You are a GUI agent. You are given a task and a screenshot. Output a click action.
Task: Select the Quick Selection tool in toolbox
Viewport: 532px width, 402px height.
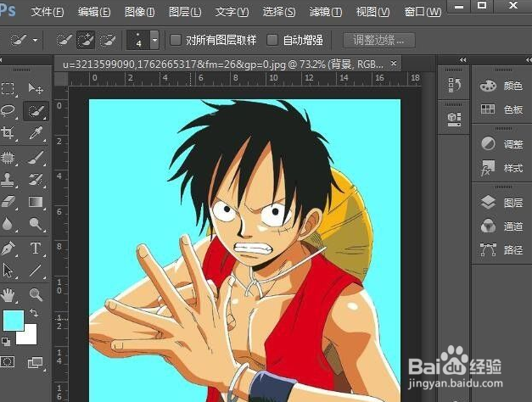(36, 111)
